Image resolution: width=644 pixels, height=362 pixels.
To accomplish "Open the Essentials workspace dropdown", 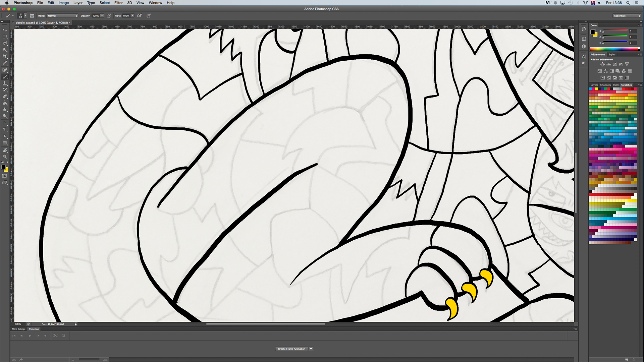I will tap(627, 16).
